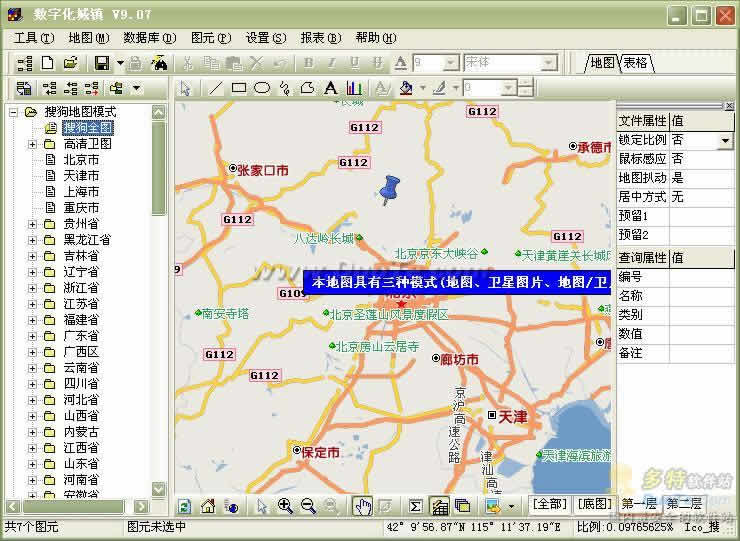Click the tree scrollbar down arrow
Viewport: 740px width, 541px height.
point(159,489)
